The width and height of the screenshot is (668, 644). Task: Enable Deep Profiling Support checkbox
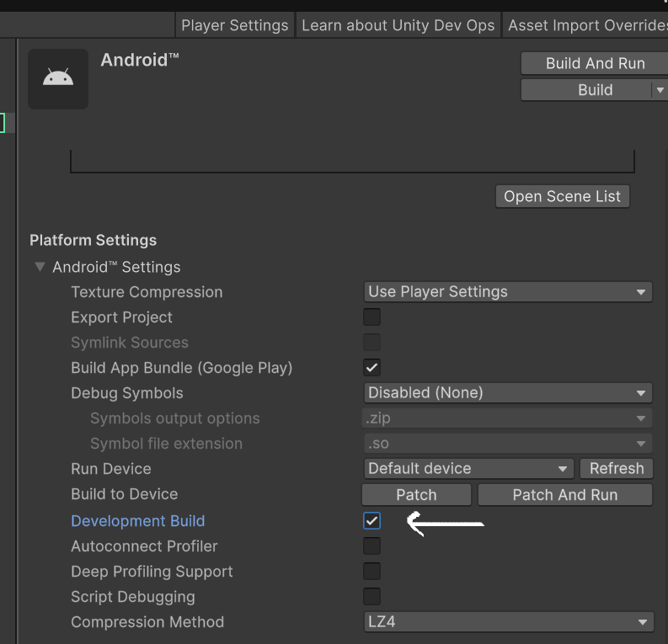(x=371, y=572)
